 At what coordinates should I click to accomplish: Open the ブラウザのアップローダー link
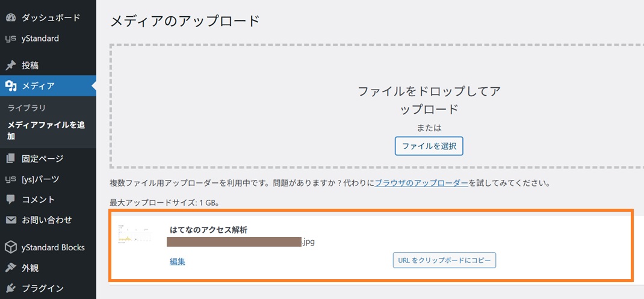421,183
